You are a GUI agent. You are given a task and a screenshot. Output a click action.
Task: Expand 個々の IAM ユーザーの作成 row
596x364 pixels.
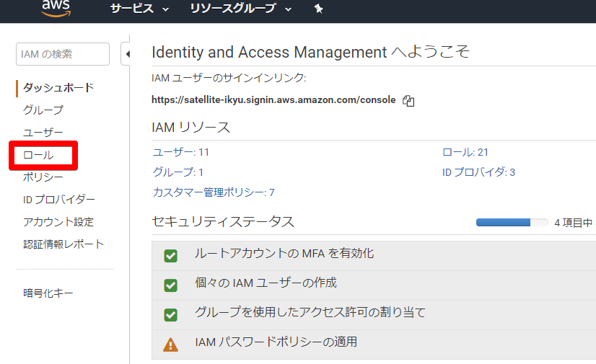pyautogui.click(x=374, y=285)
